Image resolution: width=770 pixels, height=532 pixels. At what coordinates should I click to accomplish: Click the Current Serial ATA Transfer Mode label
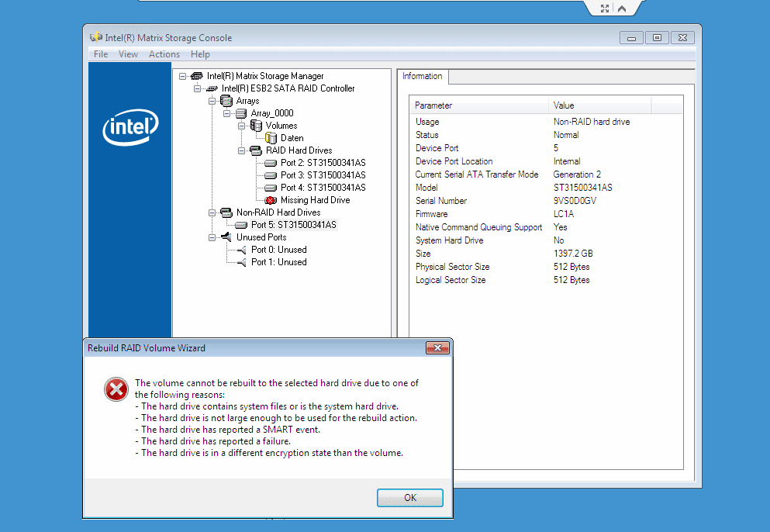pyautogui.click(x=477, y=174)
